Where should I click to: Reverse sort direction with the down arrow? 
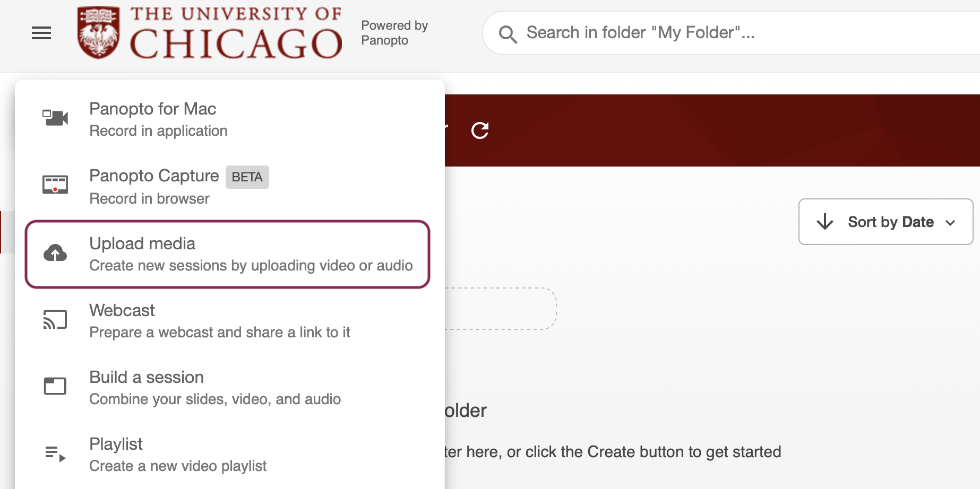tap(824, 222)
